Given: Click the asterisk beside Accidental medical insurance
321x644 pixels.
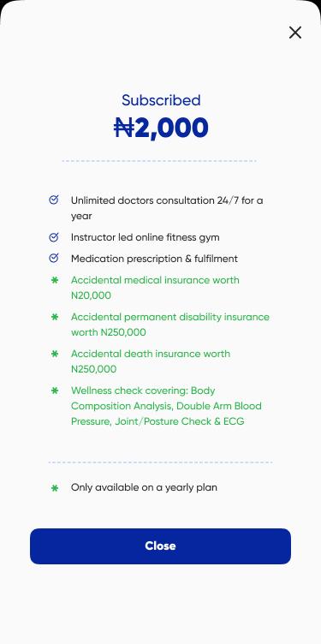Looking at the screenshot, I should (x=55, y=280).
